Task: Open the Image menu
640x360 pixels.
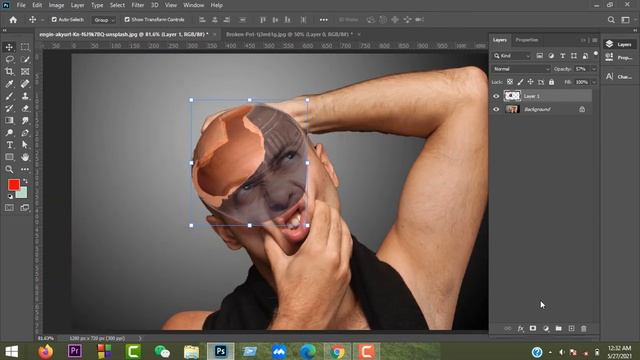Action: click(x=56, y=5)
